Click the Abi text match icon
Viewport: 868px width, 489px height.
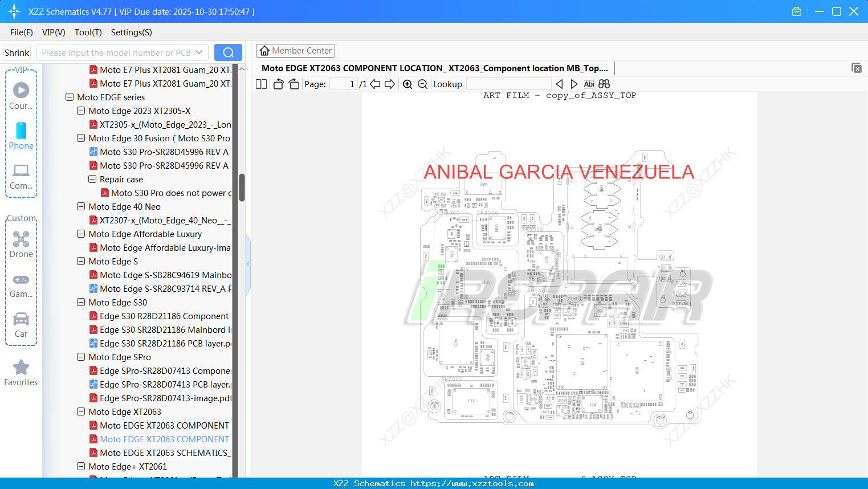589,84
